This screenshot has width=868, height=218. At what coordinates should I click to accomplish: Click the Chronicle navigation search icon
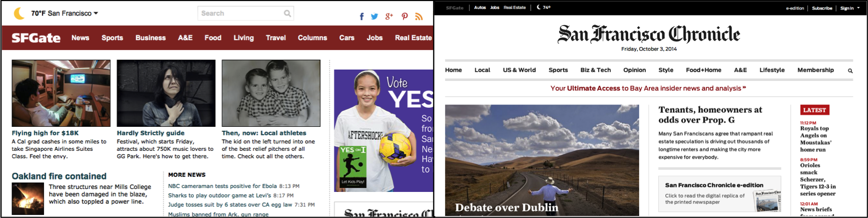[x=850, y=71]
